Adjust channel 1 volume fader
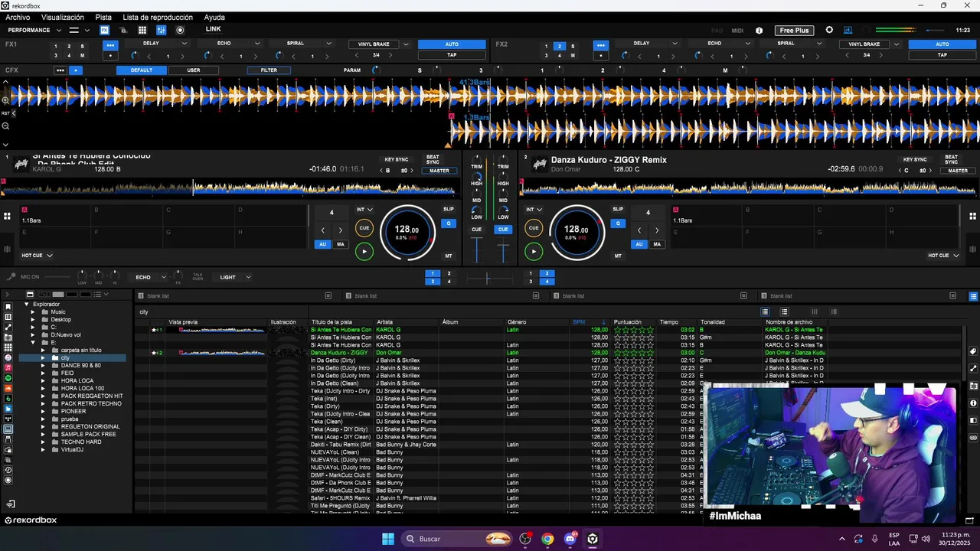This screenshot has width=980, height=551. point(477,249)
